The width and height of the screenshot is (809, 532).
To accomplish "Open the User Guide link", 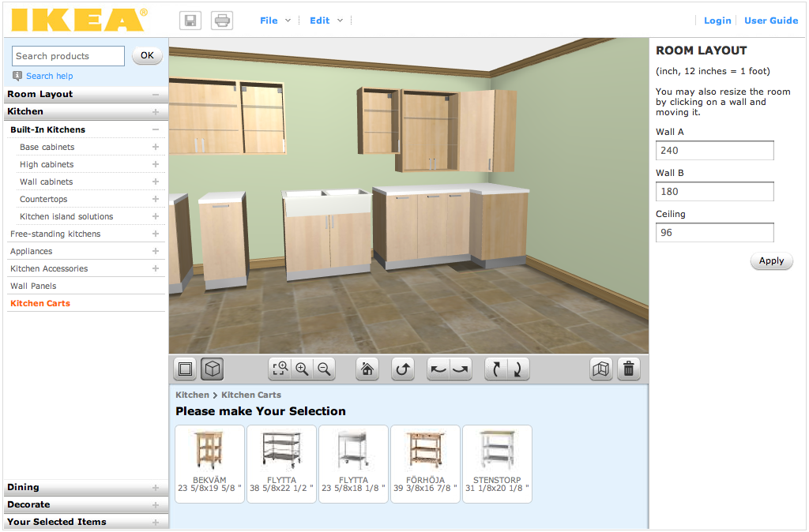I will coord(771,21).
